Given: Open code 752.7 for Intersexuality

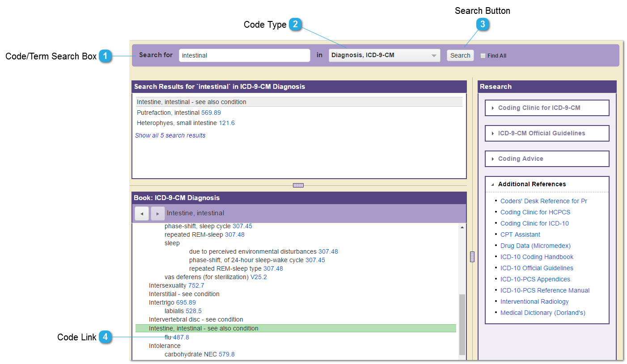Looking at the screenshot, I should click(196, 285).
